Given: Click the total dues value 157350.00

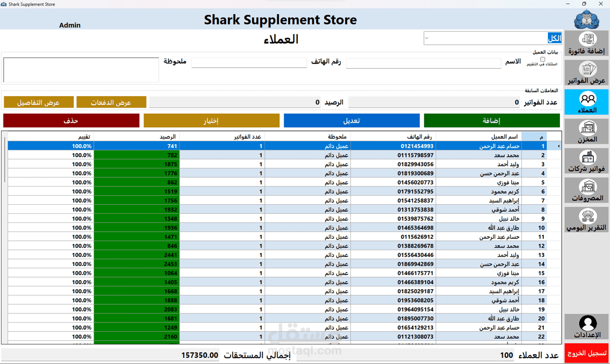Looking at the screenshot, I should [x=200, y=355].
